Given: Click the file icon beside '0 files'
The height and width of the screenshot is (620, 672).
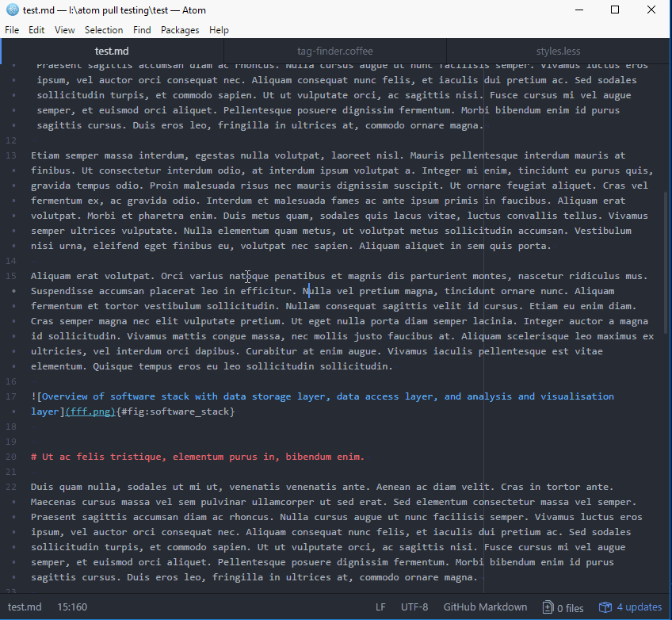Looking at the screenshot, I should pos(547,607).
